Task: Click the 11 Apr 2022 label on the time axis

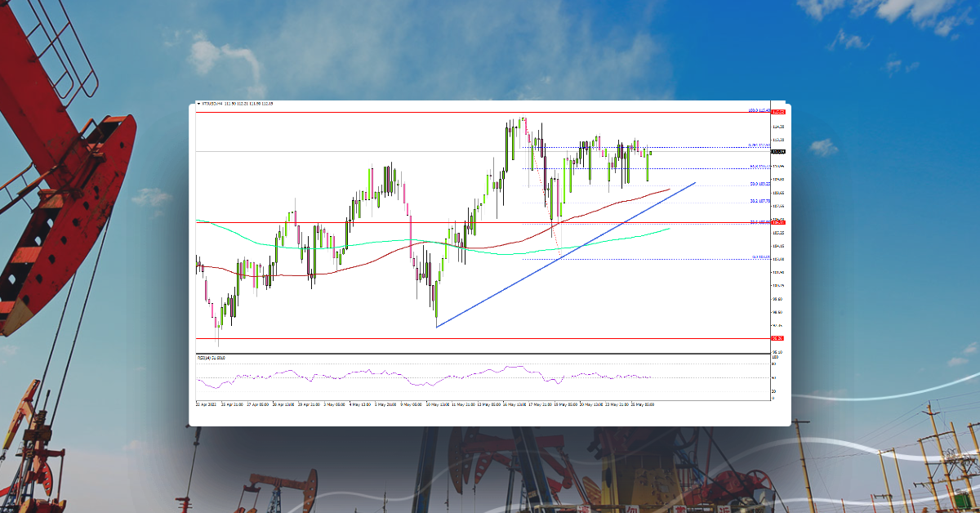Action: pyautogui.click(x=204, y=402)
